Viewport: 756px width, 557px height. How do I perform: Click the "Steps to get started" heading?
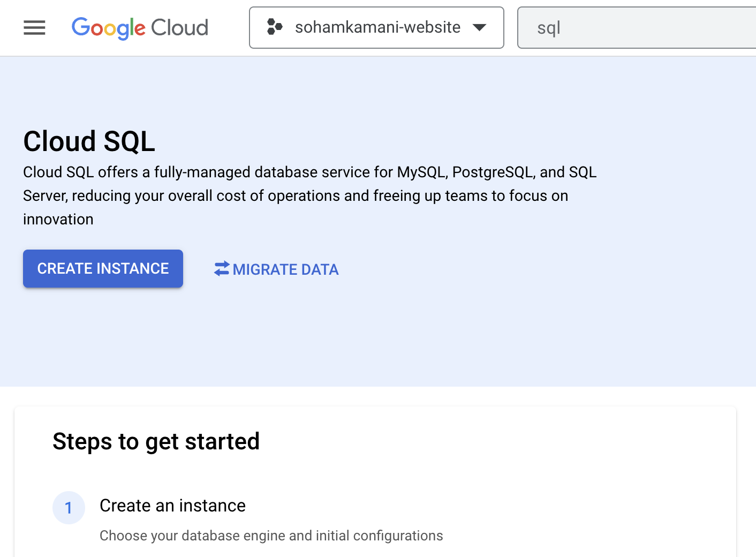[x=156, y=442]
